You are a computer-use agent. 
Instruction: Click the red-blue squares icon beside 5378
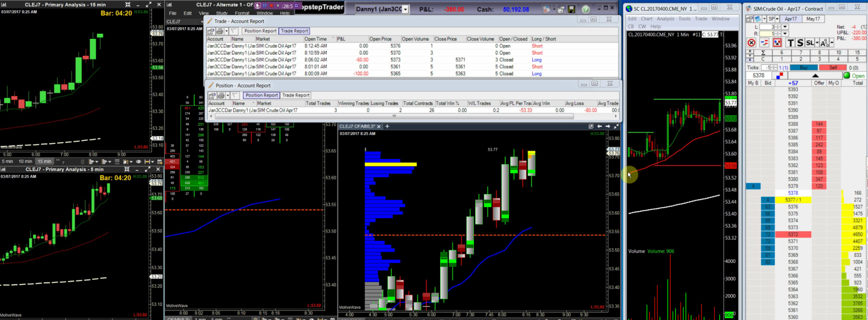tap(780, 76)
